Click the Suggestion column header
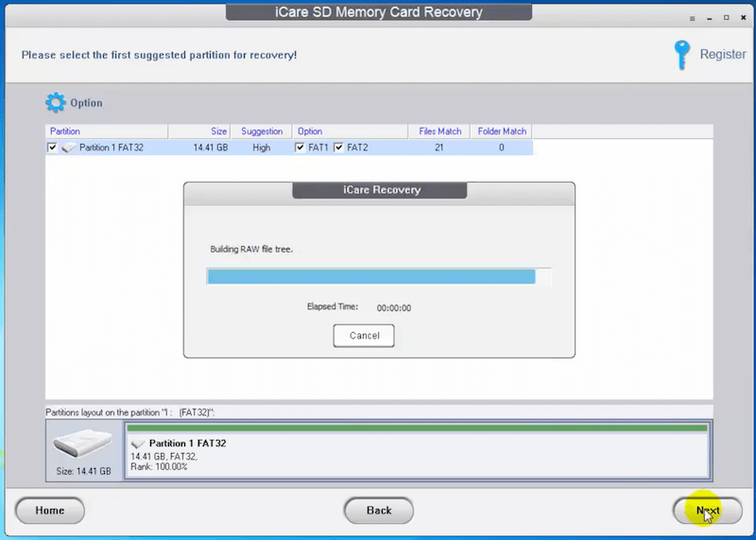 (x=262, y=131)
